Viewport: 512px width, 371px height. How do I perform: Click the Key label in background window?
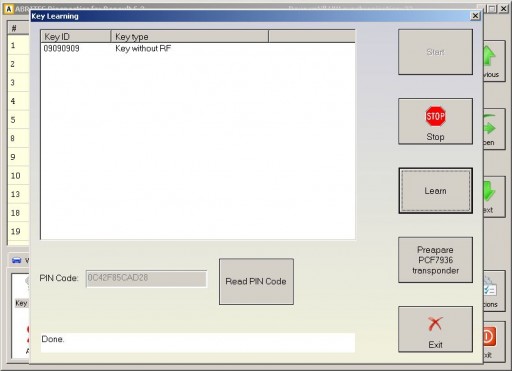(x=21, y=303)
